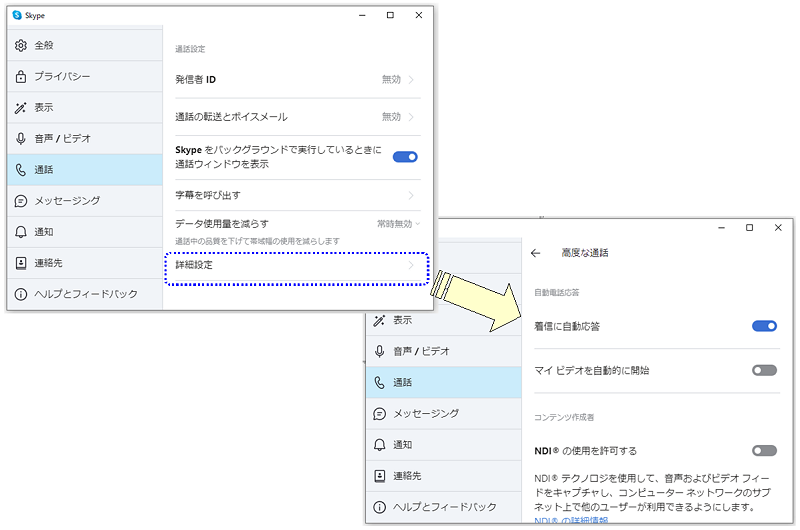
Task: Click the microphone icon in second window sidebar
Action: point(379,351)
